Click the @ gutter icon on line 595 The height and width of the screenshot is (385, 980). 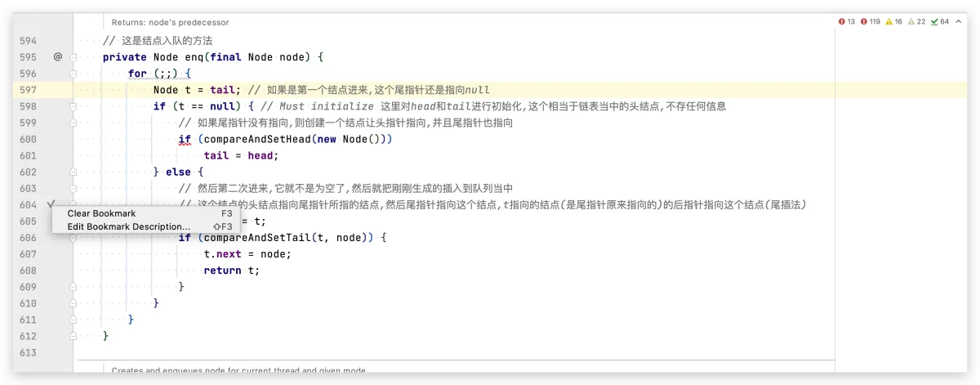point(58,57)
